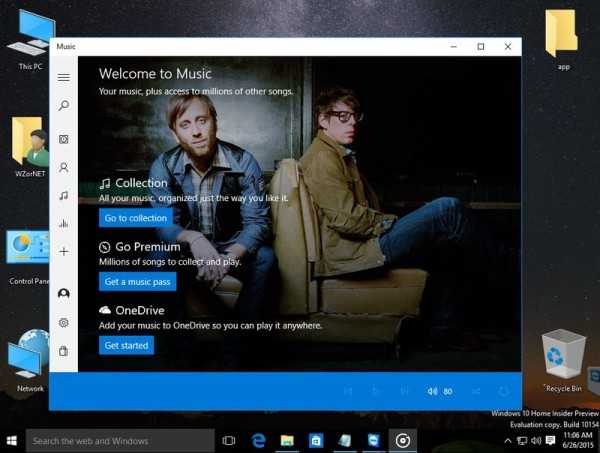The height and width of the screenshot is (453, 600).
Task: Show hidden system tray icons chevron
Action: click(x=507, y=441)
